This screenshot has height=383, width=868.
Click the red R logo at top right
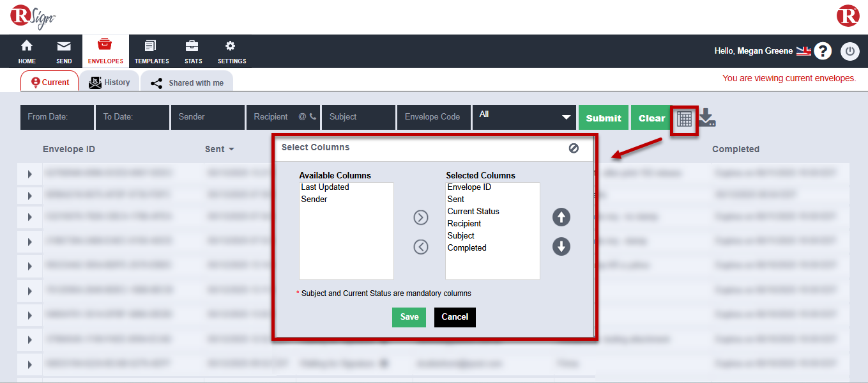tap(848, 15)
